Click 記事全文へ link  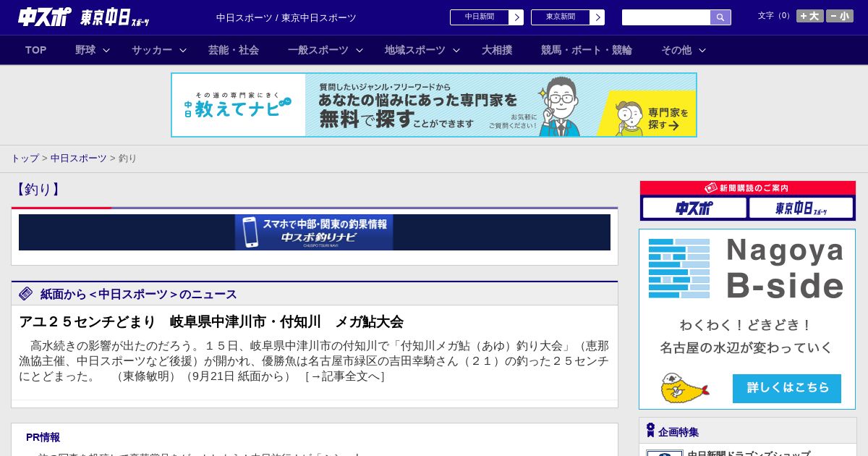pyautogui.click(x=345, y=376)
